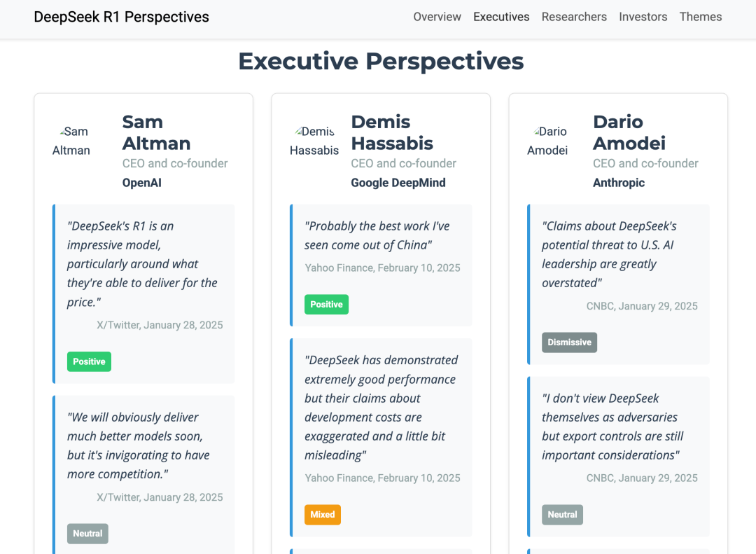This screenshot has height=554, width=756.
Task: Open the Overview nav link
Action: pyautogui.click(x=437, y=17)
